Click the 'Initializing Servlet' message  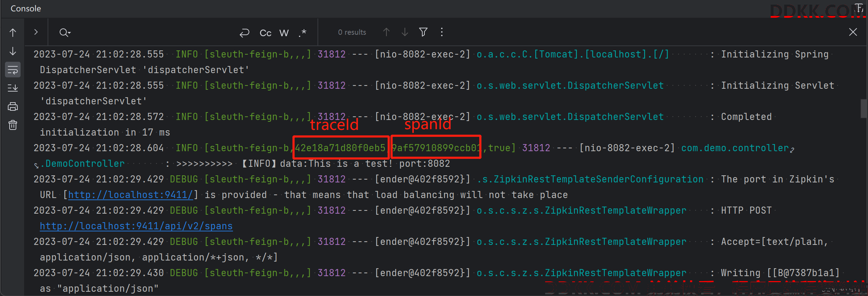coord(777,86)
